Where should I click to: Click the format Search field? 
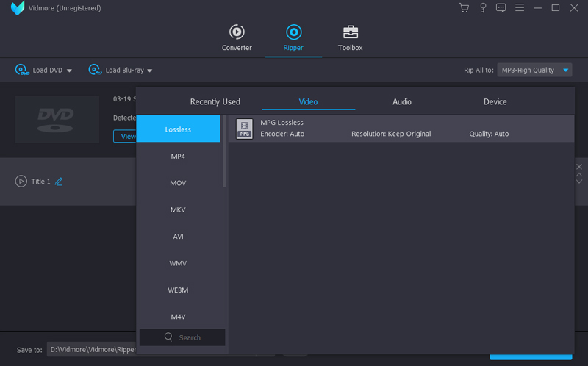click(x=183, y=337)
